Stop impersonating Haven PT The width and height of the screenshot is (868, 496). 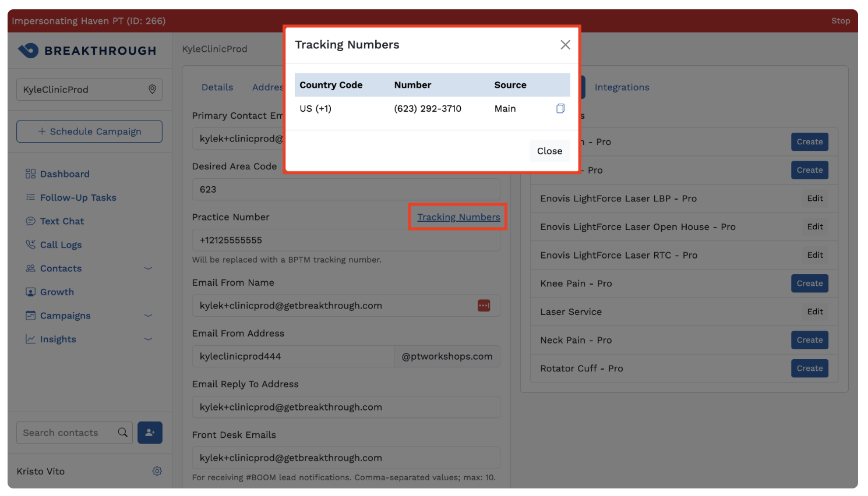point(840,21)
